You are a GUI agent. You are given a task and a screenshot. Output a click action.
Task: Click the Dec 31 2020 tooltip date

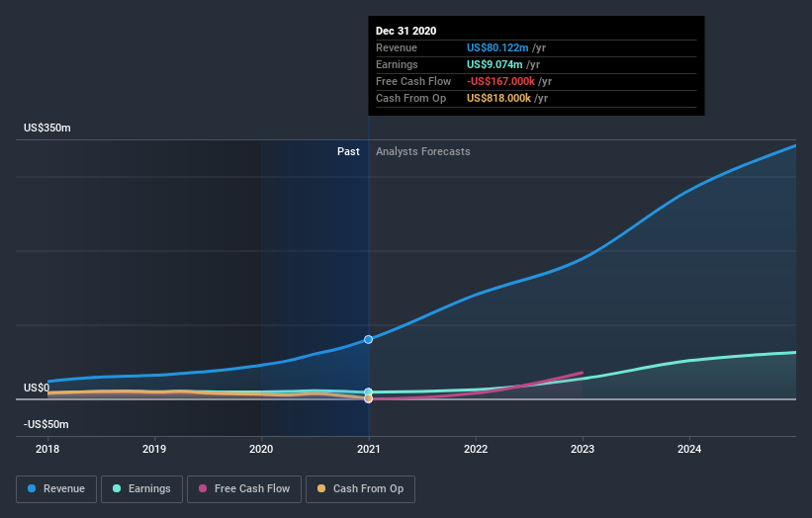point(406,31)
